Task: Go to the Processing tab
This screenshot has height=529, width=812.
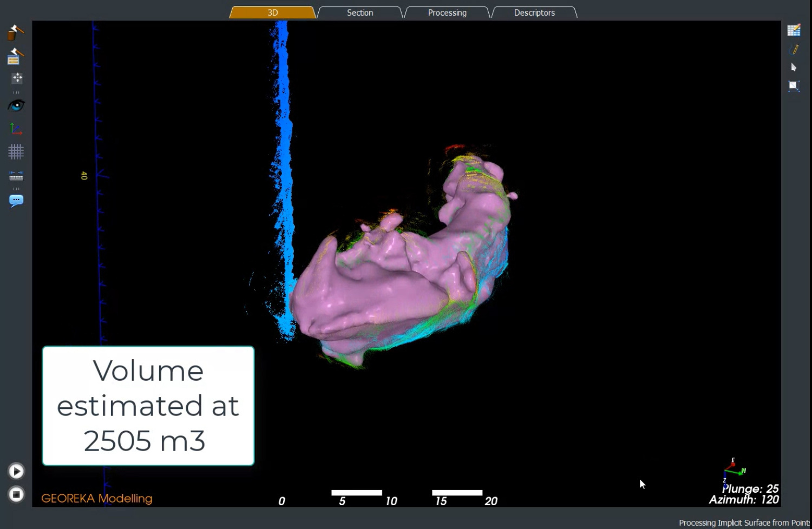Action: click(447, 12)
